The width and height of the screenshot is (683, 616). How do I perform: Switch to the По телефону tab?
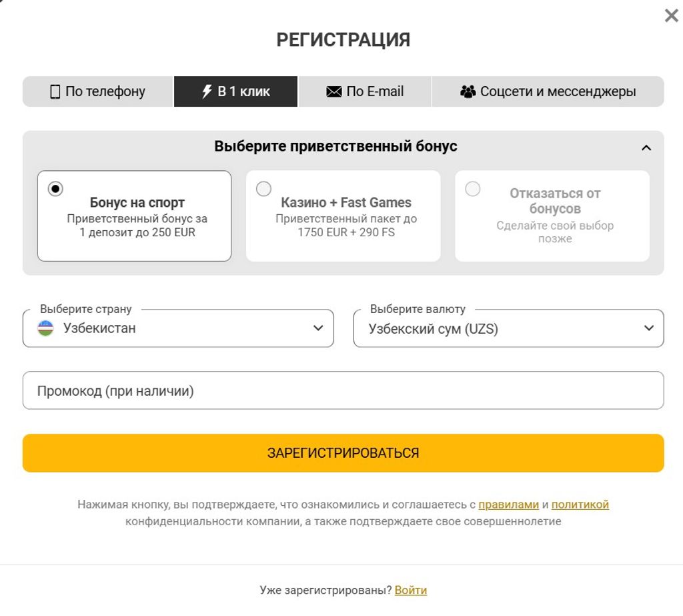pyautogui.click(x=98, y=91)
